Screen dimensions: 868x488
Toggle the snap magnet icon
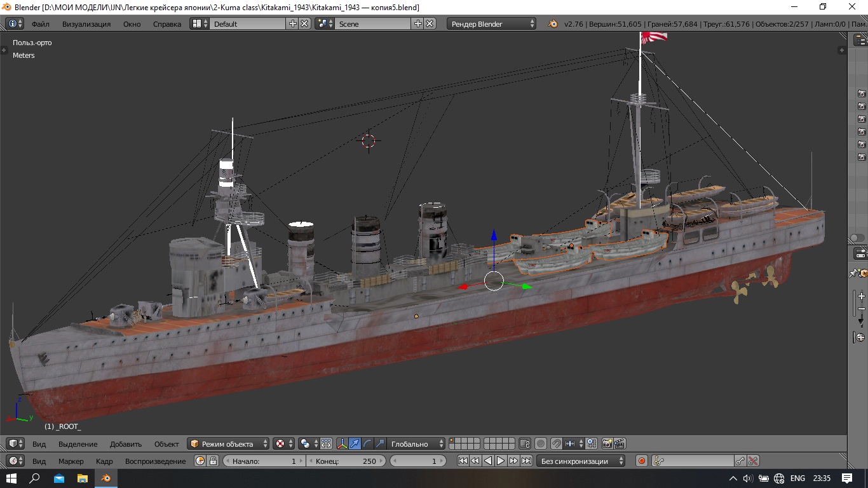tap(557, 444)
